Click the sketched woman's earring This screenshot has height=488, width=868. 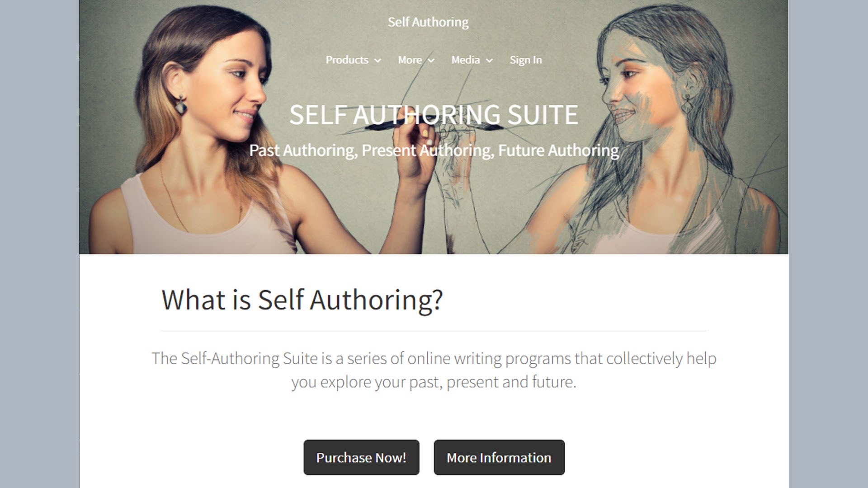[x=688, y=104]
